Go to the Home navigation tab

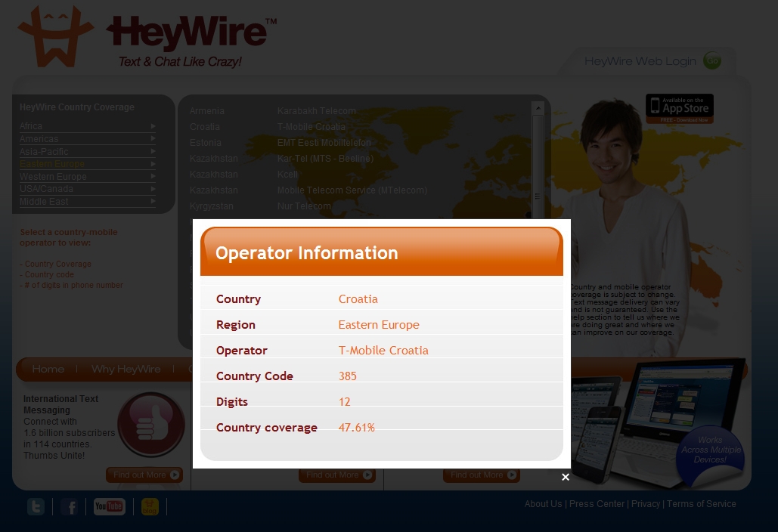pyautogui.click(x=48, y=369)
